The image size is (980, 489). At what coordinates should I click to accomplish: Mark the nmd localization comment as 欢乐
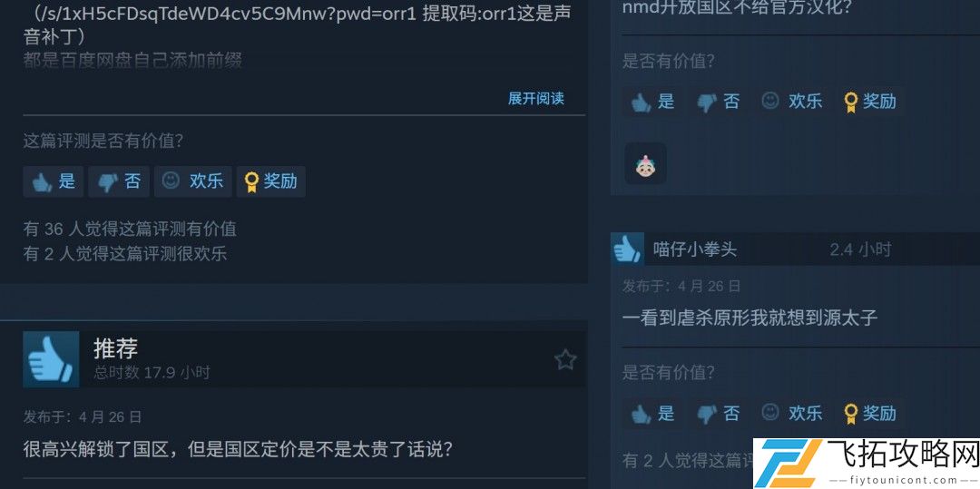(x=791, y=102)
